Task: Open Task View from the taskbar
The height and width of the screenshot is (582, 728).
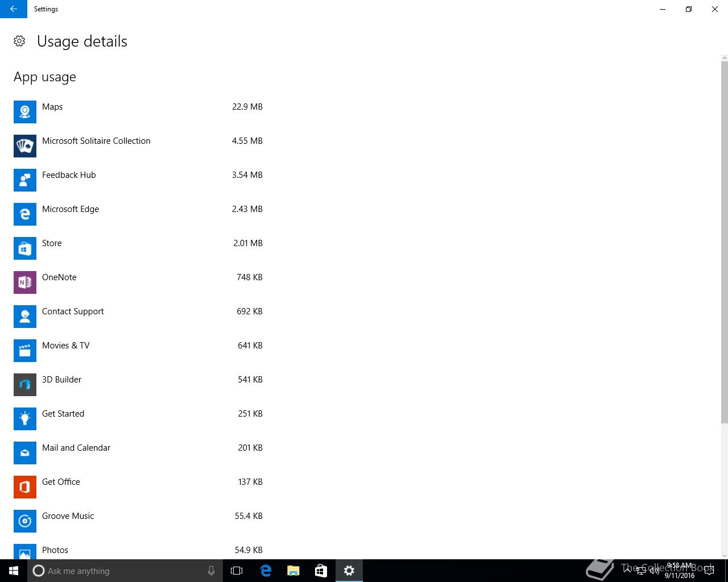Action: 237,571
